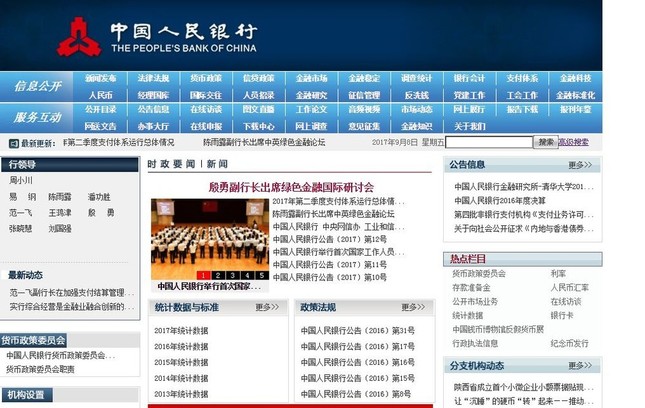Open the featured news photo thumbnail
The height and width of the screenshot is (408, 645).
click(x=208, y=240)
